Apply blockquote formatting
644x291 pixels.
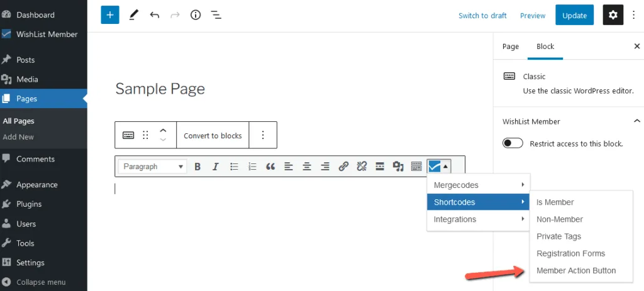[270, 167]
